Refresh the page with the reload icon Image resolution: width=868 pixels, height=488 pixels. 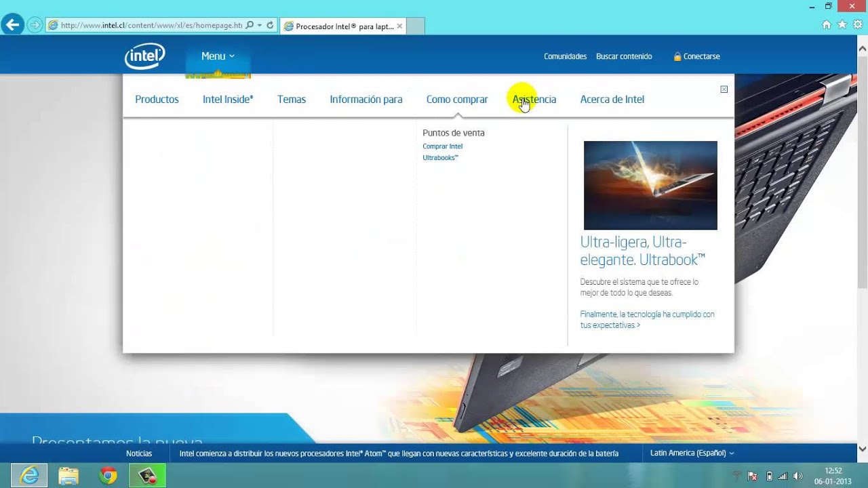point(270,26)
